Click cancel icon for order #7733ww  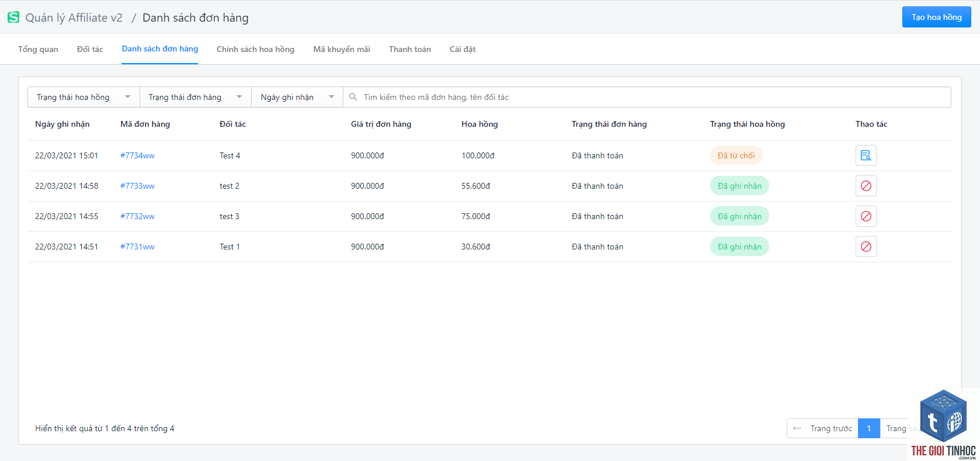[x=866, y=186]
